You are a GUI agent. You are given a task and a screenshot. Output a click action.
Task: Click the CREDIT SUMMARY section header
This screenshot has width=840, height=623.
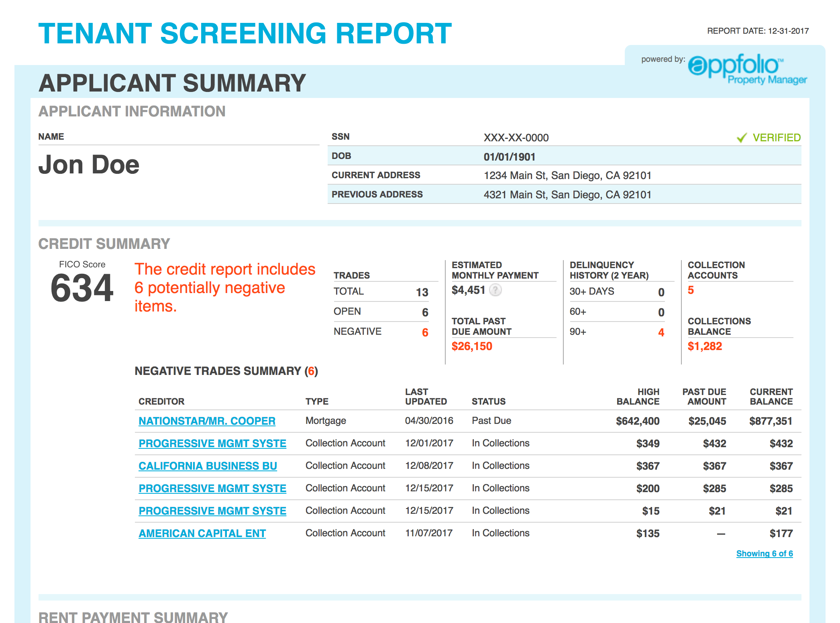[104, 243]
